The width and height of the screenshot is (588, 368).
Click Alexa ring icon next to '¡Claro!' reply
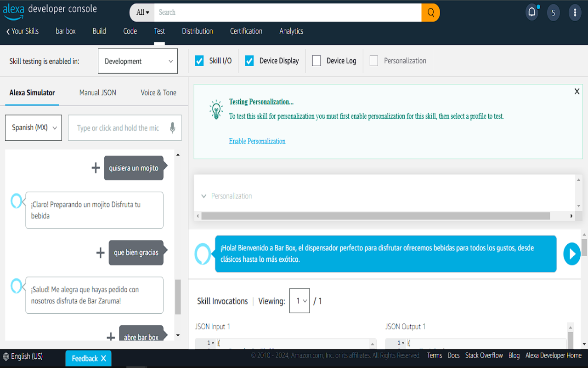(17, 201)
